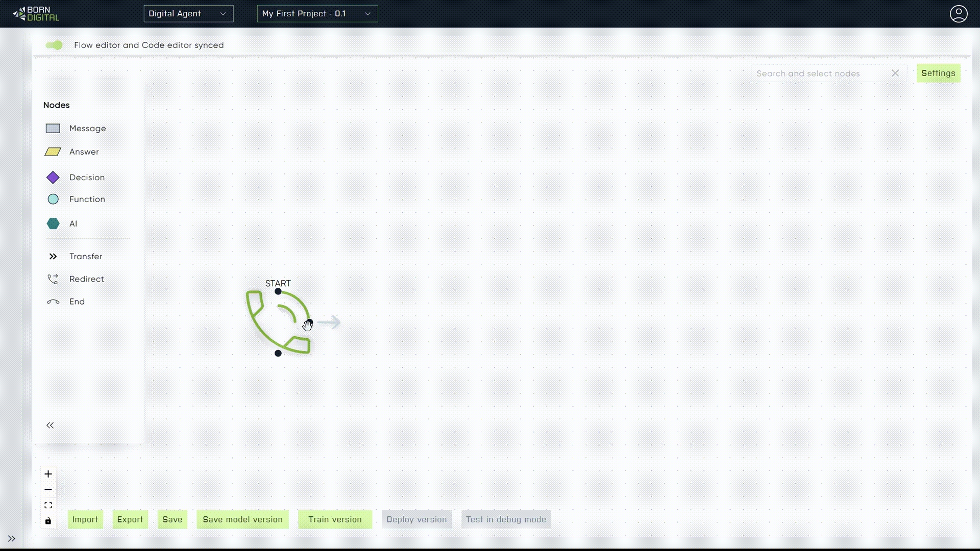Toggle the flow and code editor sync
This screenshot has height=551, width=980.
[54, 45]
